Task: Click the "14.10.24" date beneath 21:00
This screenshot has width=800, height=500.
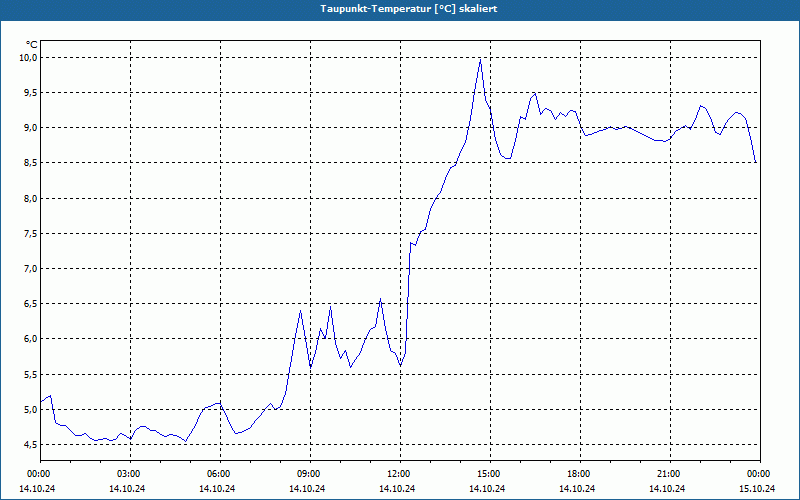Action: [667, 488]
